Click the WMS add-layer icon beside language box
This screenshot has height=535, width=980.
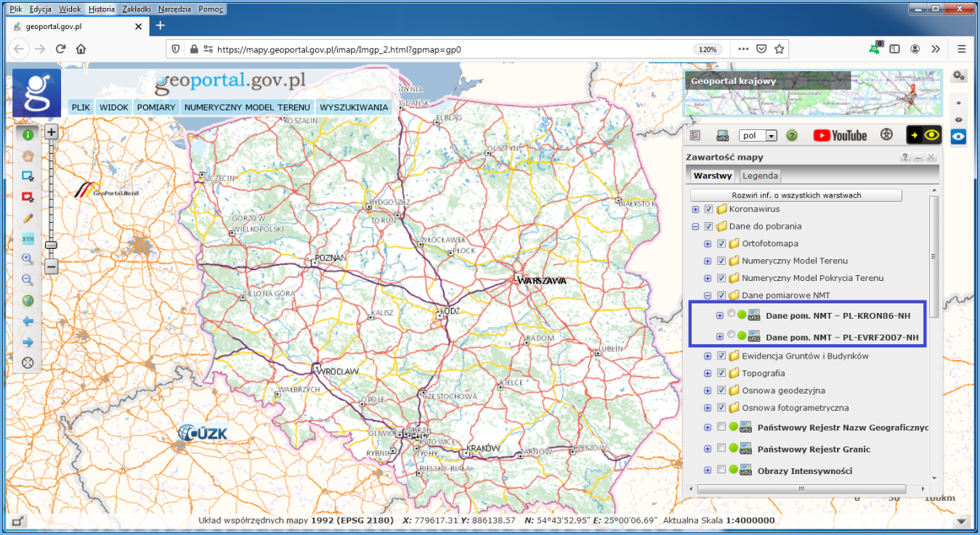722,135
